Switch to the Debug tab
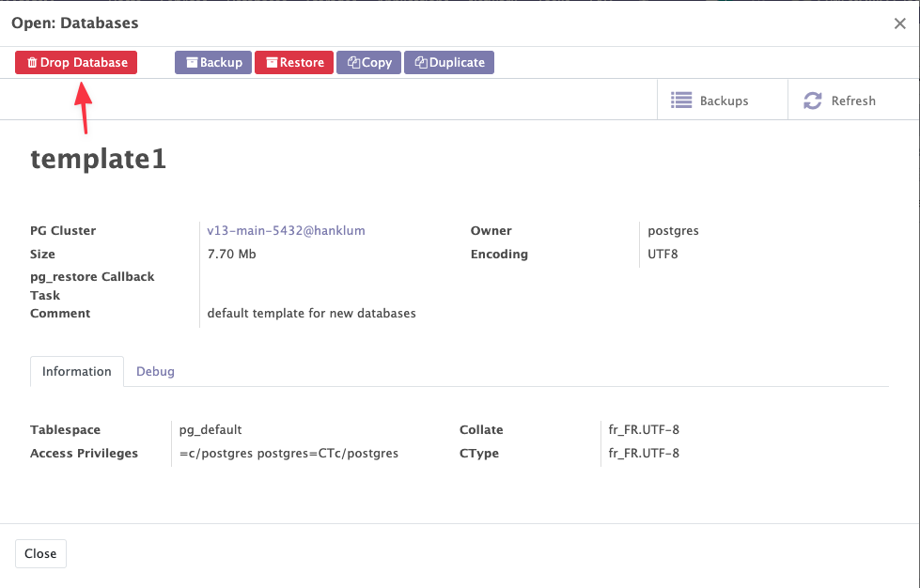This screenshot has height=588, width=920. (x=155, y=371)
